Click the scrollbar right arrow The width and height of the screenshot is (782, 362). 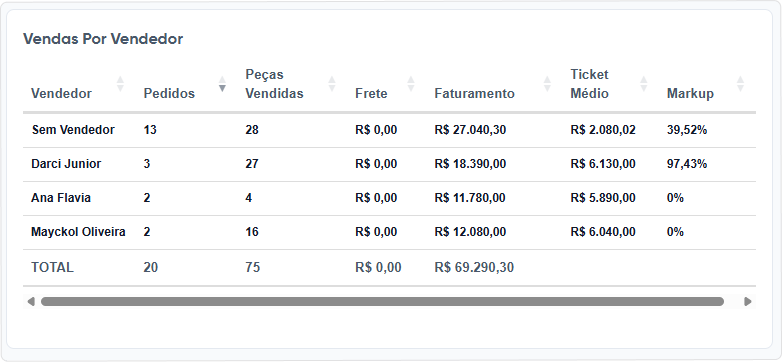(x=748, y=302)
